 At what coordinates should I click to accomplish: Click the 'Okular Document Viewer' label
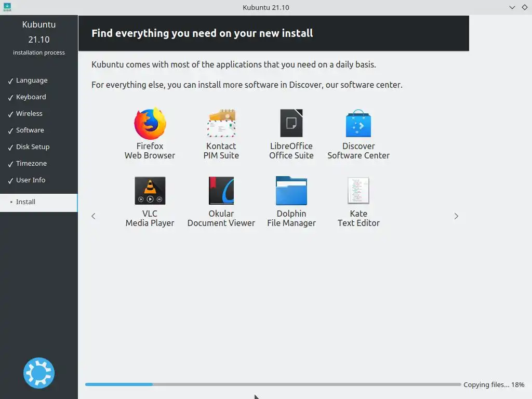221,218
